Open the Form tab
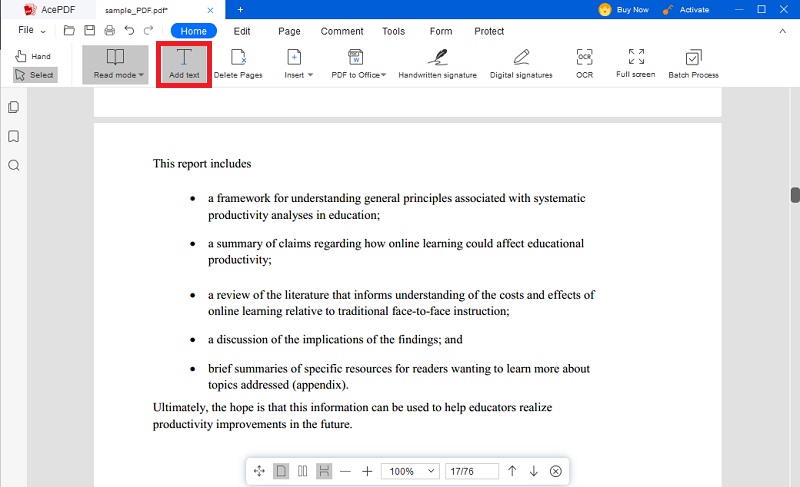 tap(441, 31)
